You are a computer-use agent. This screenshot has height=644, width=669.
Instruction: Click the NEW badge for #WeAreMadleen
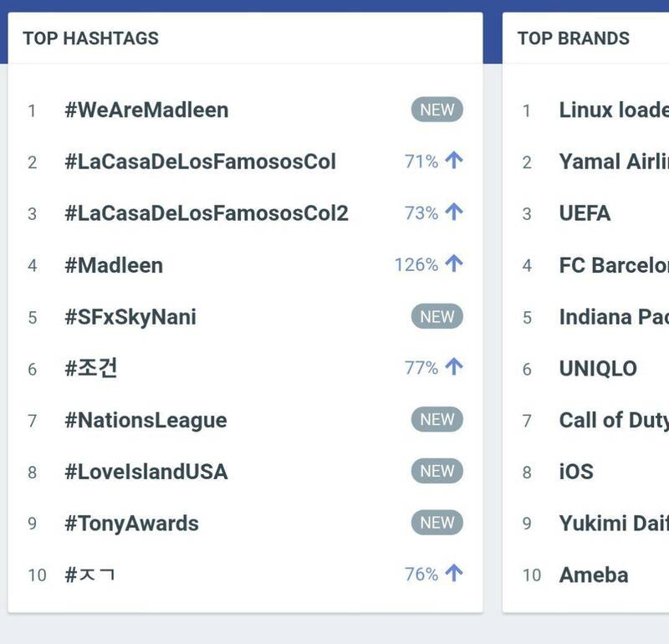[x=437, y=110]
